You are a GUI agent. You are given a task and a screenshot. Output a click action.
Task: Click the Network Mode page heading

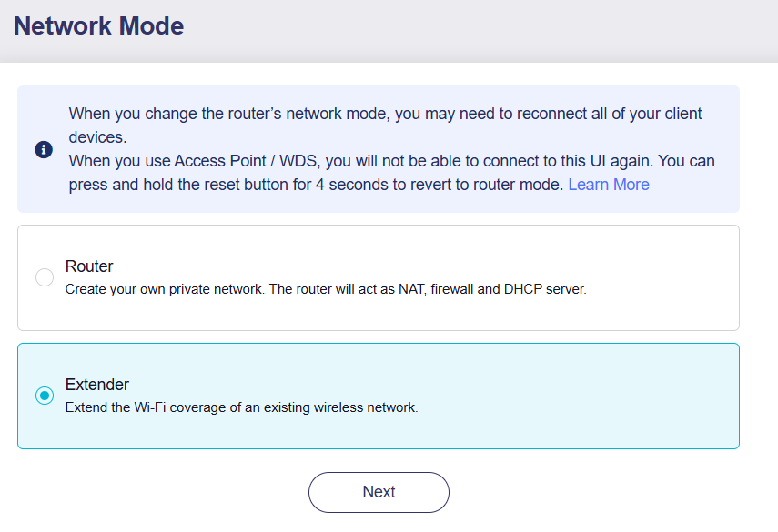99,25
